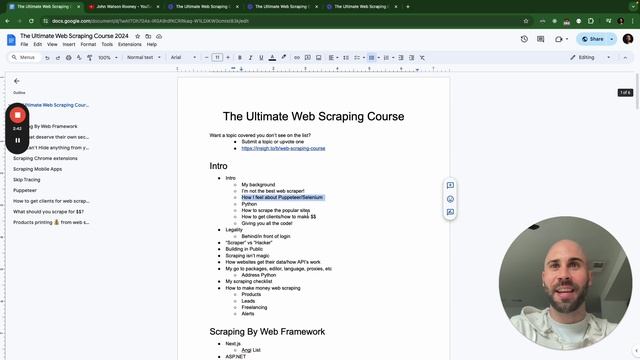Open the Edit menu
This screenshot has height=360, width=640.
pos(38,44)
